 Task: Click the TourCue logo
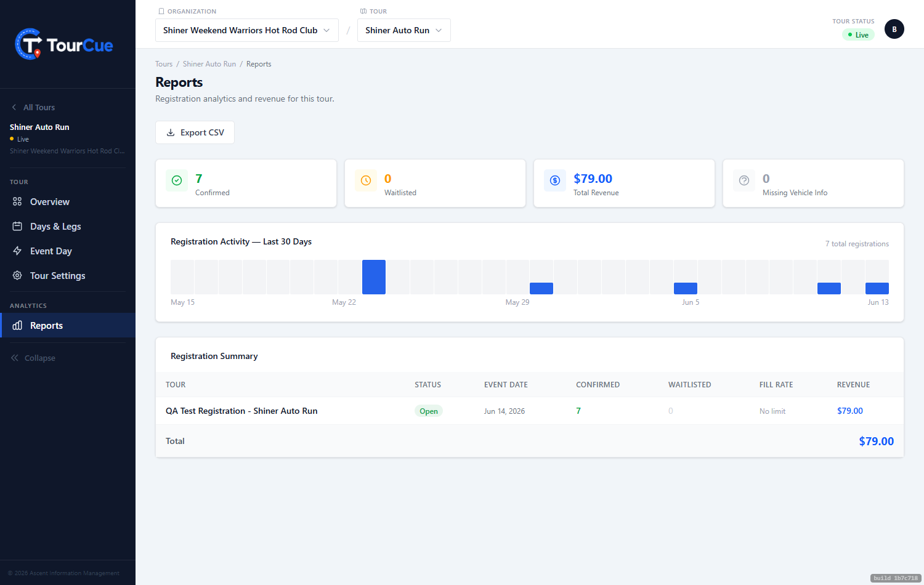64,44
